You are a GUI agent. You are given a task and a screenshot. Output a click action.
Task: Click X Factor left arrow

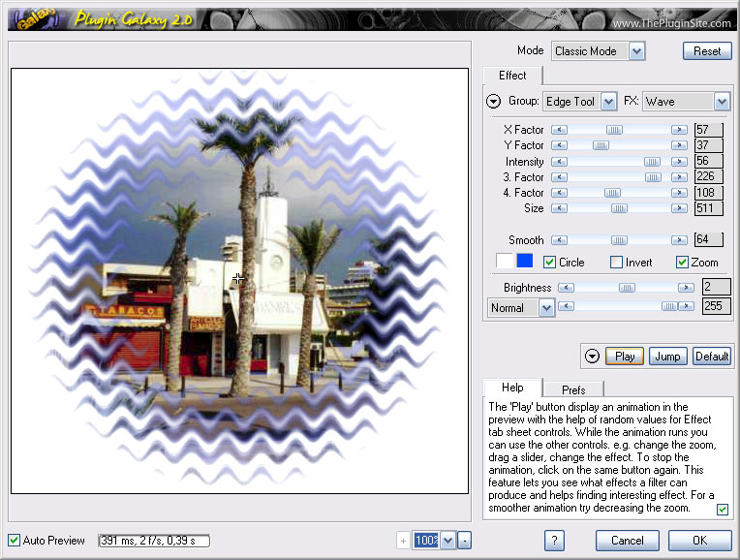[559, 130]
